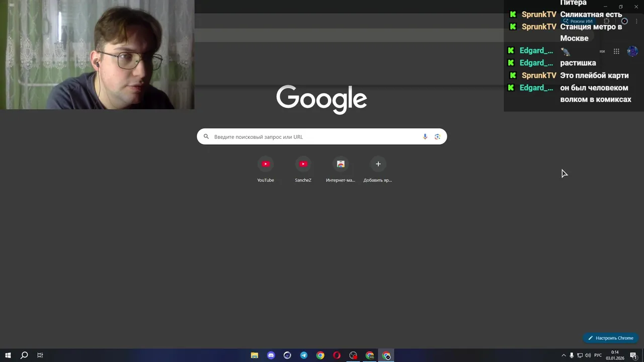This screenshot has width=644, height=362.
Task: Open the active Chrome window in taskbar
Action: [x=386, y=355]
